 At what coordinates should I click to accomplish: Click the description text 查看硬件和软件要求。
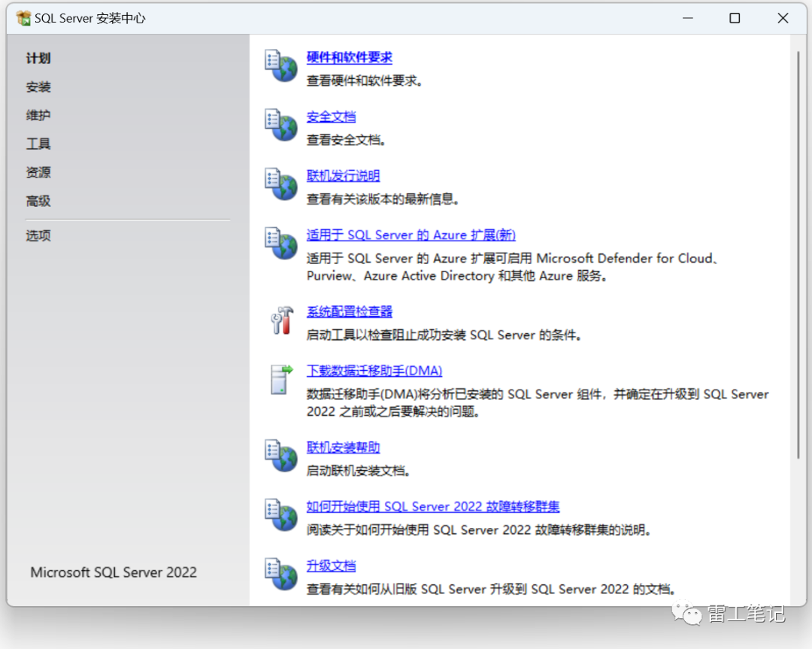tap(365, 80)
